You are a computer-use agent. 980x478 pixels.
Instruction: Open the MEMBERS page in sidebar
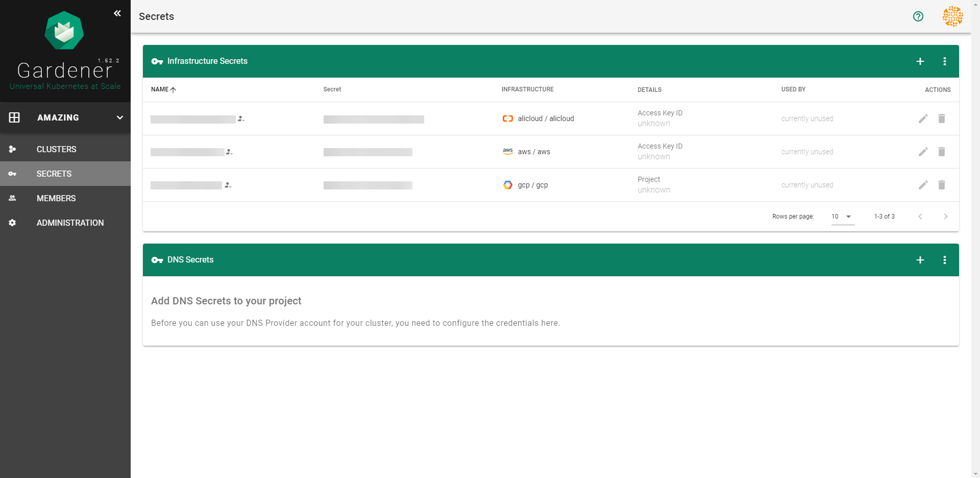(56, 198)
